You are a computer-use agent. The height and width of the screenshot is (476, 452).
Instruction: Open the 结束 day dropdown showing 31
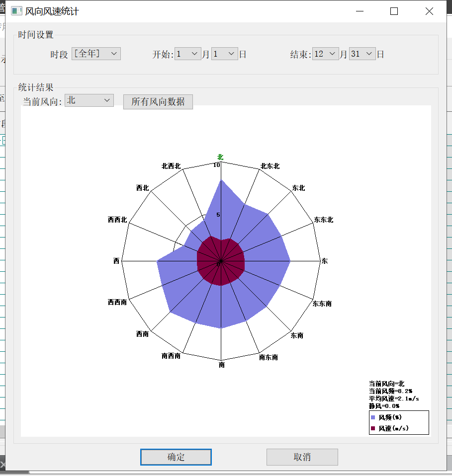pyautogui.click(x=362, y=54)
